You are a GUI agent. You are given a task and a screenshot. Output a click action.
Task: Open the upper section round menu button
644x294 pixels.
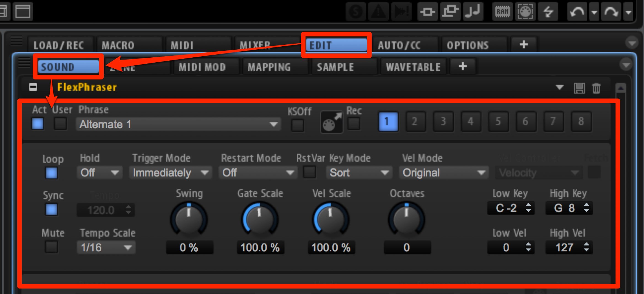(632, 42)
